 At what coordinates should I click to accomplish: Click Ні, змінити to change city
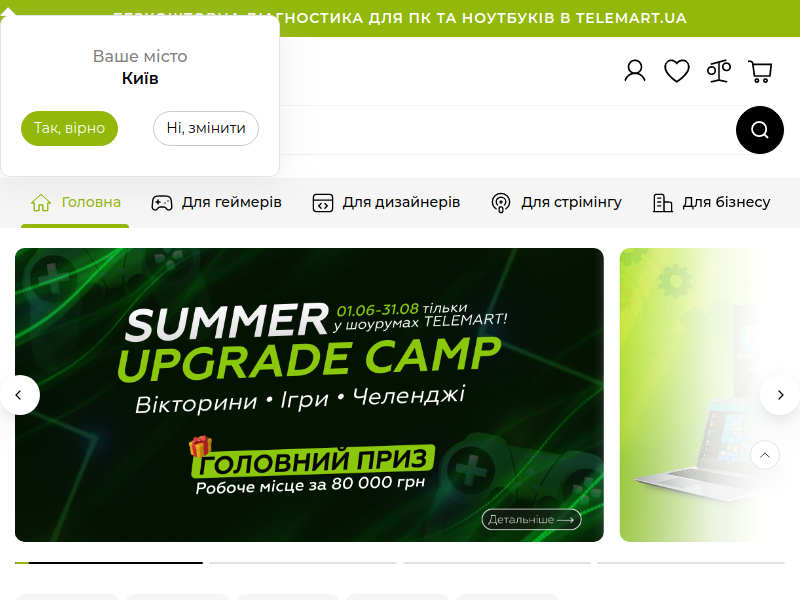(x=206, y=128)
